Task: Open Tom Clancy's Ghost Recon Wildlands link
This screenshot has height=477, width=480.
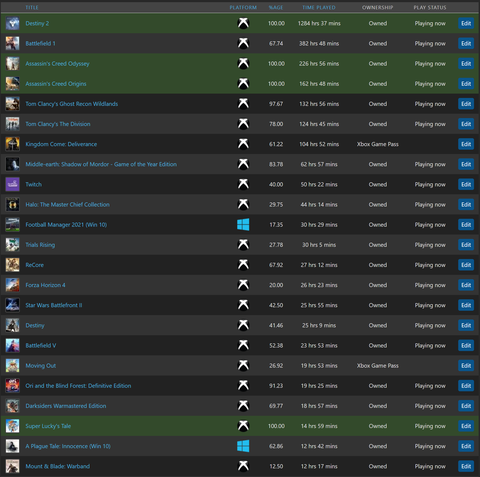Action: [72, 104]
